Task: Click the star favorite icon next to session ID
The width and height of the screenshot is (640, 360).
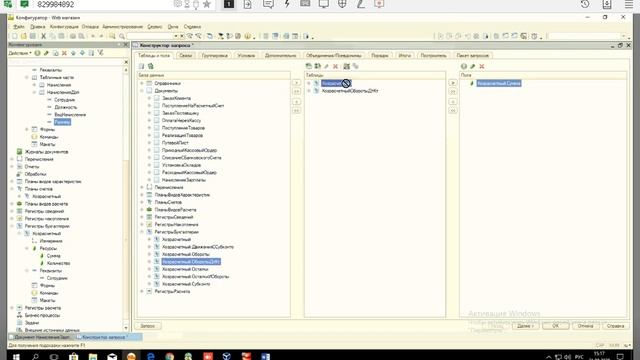Action: click(x=207, y=4)
